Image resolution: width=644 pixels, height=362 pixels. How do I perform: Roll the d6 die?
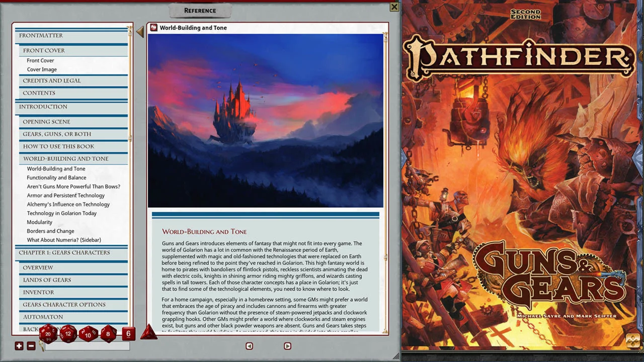128,333
